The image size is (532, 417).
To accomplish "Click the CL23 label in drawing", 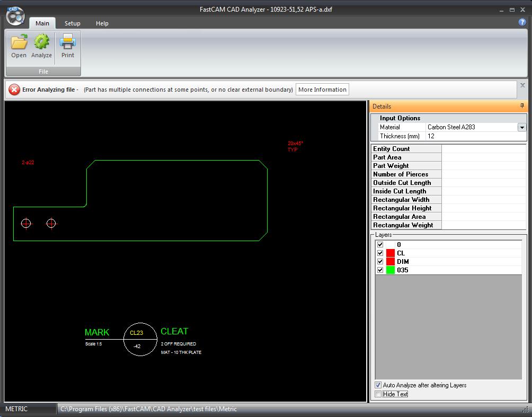I will [136, 333].
